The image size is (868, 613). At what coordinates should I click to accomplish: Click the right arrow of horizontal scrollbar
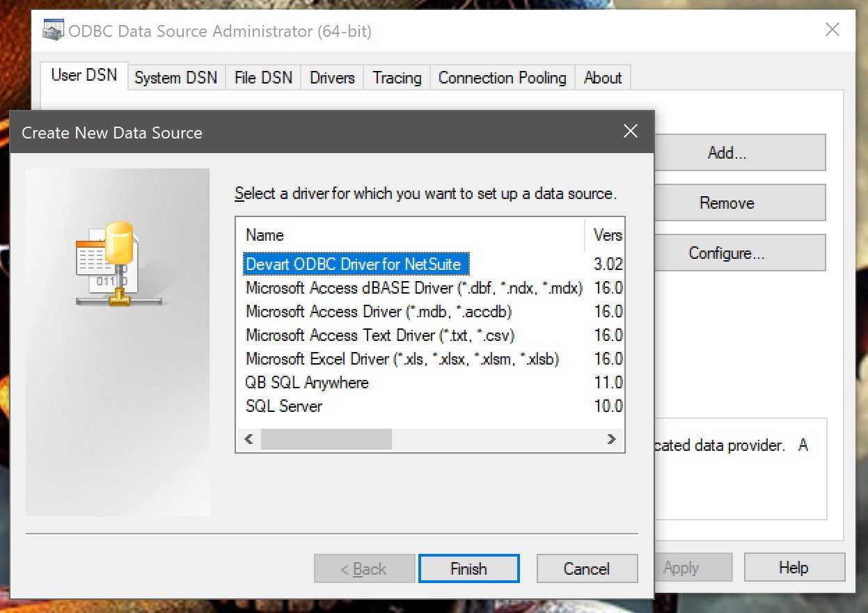click(611, 439)
